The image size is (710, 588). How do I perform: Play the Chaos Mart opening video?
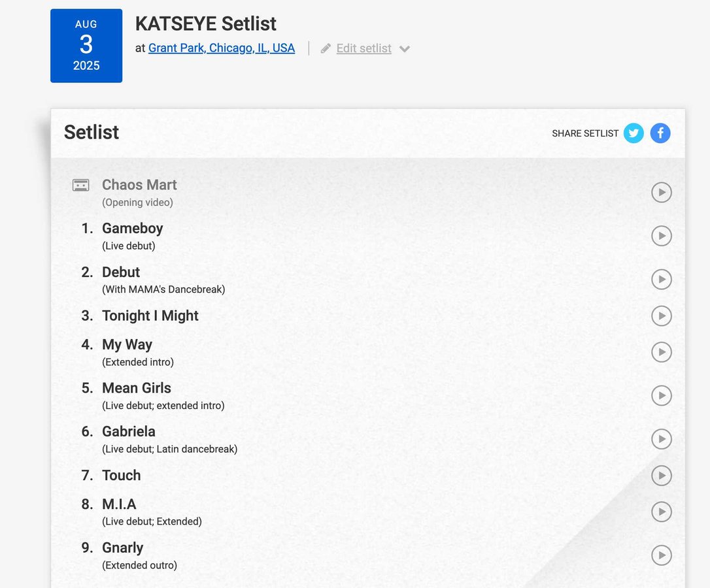click(661, 192)
